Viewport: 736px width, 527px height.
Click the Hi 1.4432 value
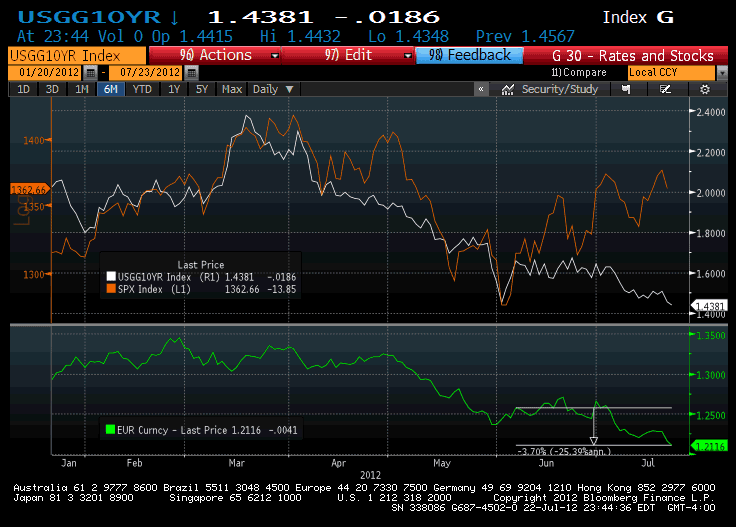300,36
